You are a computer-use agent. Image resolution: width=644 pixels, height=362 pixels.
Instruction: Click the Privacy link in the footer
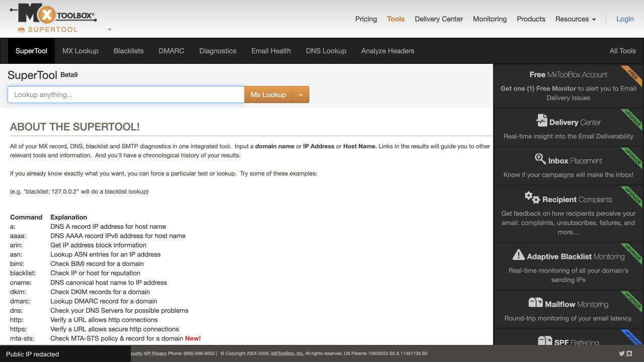point(159,353)
